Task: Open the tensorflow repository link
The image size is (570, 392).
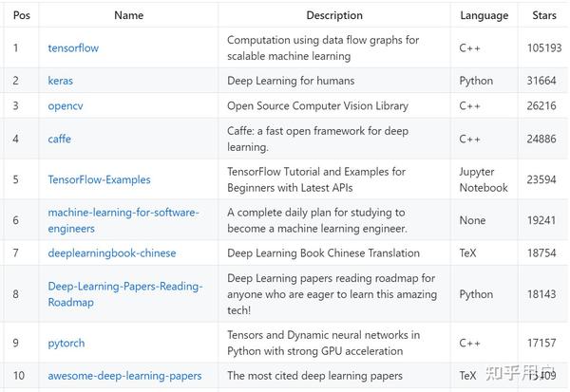Action: (73, 48)
